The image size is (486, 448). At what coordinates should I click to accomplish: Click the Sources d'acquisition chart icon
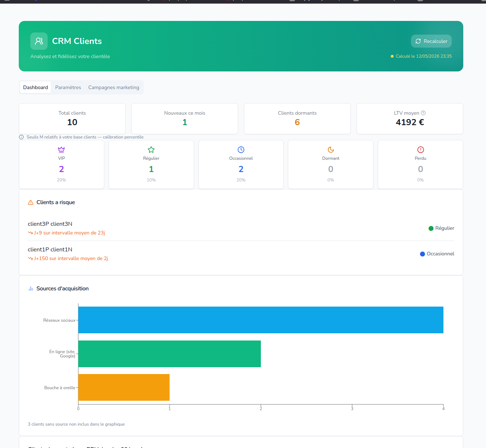click(31, 289)
